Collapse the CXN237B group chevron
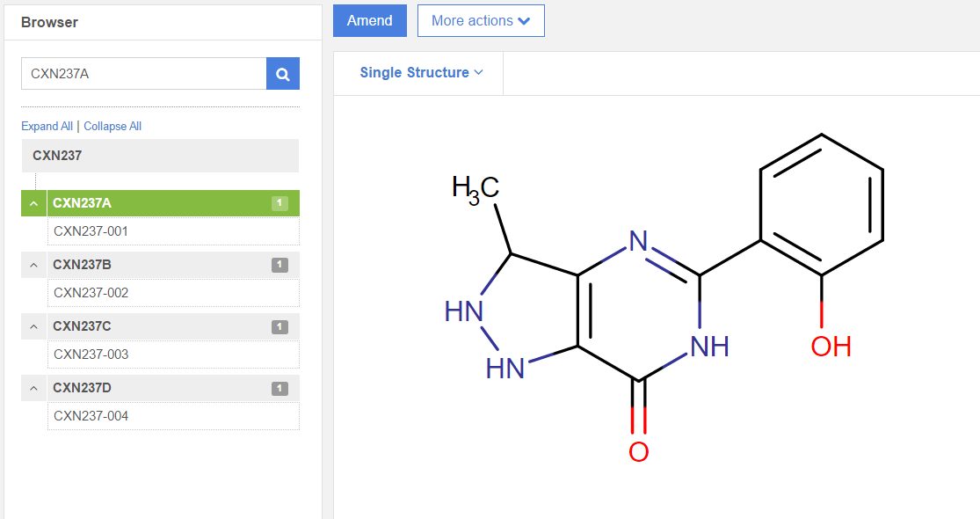Screen dimensions: 980x519 [33, 265]
